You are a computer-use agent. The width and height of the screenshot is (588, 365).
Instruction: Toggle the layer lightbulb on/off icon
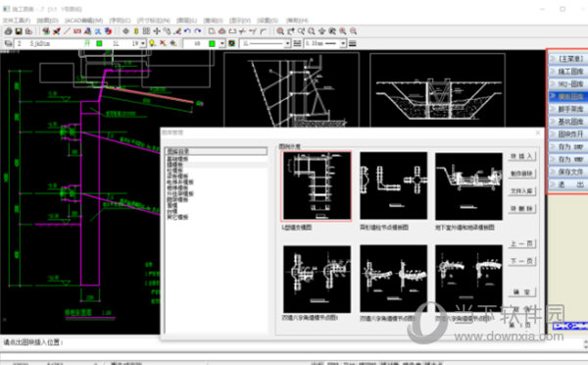click(x=152, y=43)
